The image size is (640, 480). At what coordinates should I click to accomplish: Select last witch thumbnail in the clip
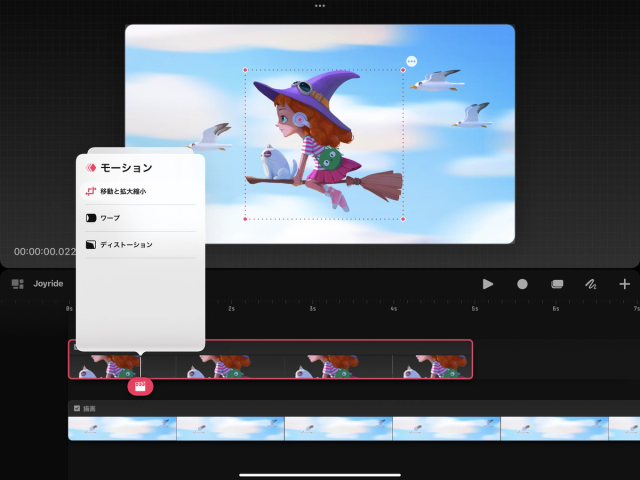tap(432, 366)
